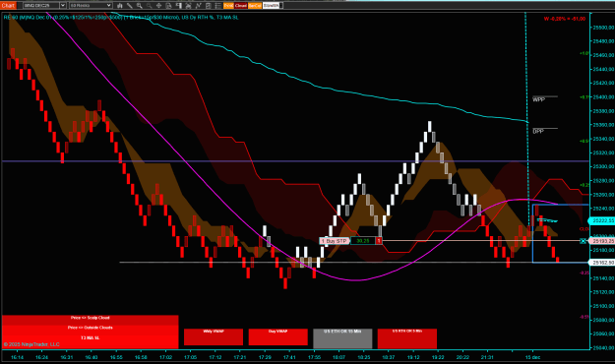Toggle the Wkly VWAP status box
The image size is (615, 364).
[214, 337]
